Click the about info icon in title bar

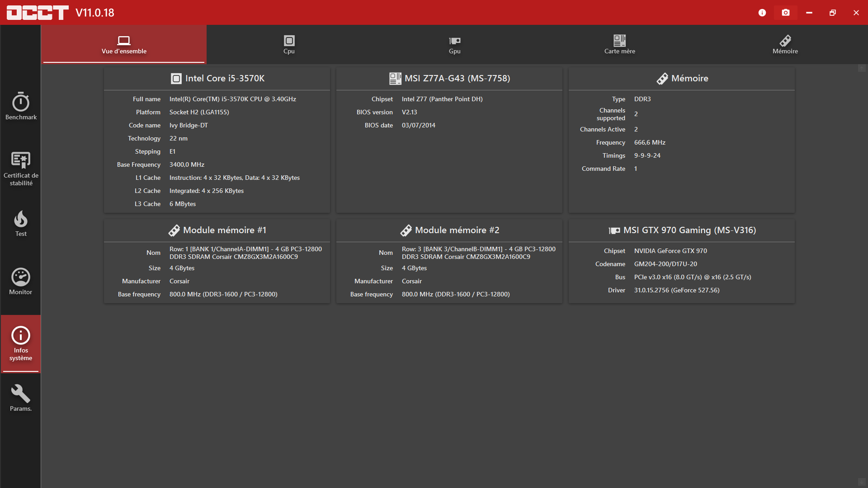762,13
